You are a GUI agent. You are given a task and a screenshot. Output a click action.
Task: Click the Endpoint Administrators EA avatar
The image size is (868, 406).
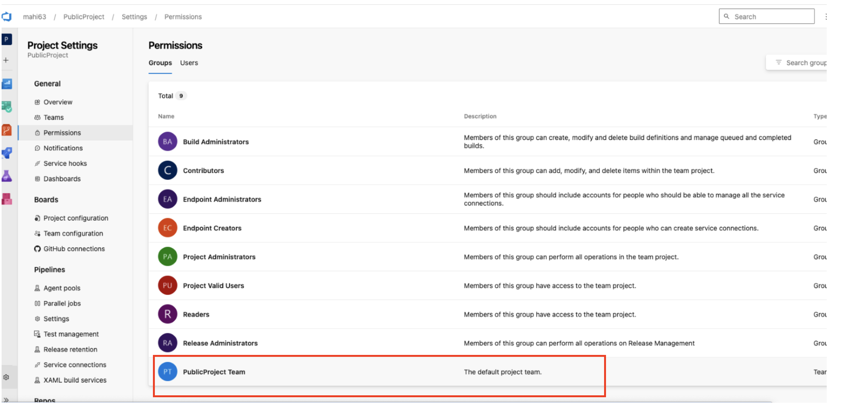(167, 199)
